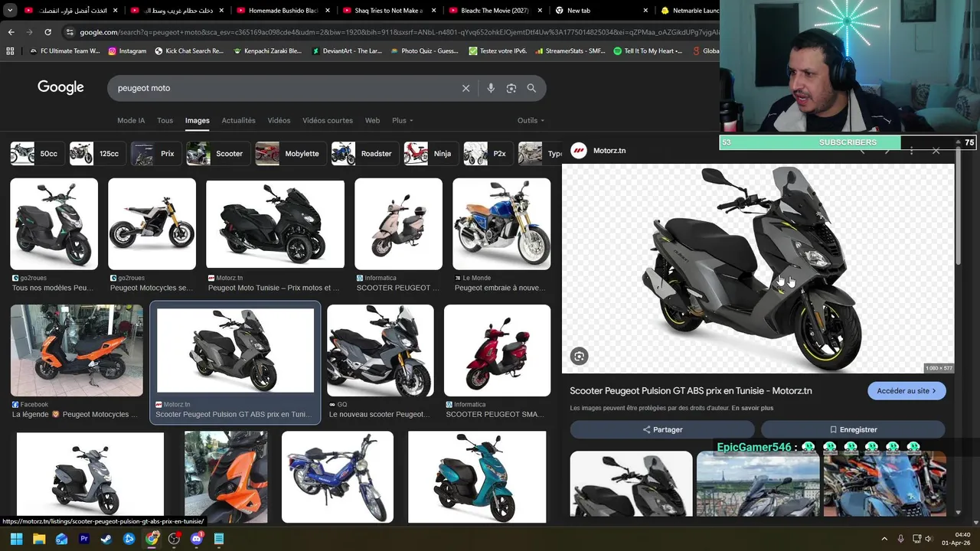The width and height of the screenshot is (980, 551).
Task: Open OBS Studio from the taskbar
Action: [174, 539]
